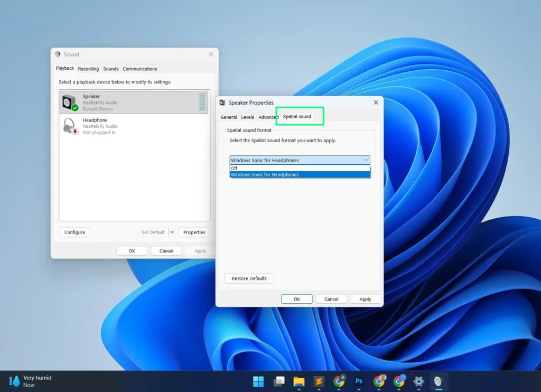Click the Restore Defaults button
Image resolution: width=541 pixels, height=392 pixels.
[x=249, y=278]
